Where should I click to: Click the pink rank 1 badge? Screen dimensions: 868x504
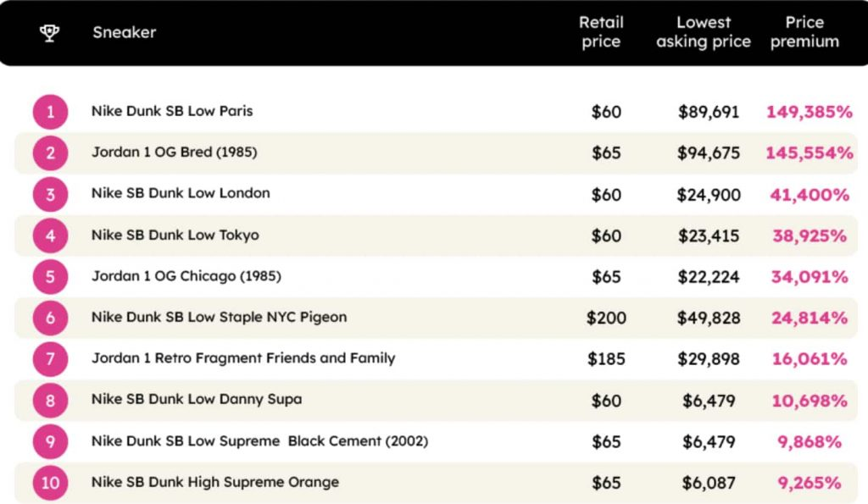tap(50, 112)
